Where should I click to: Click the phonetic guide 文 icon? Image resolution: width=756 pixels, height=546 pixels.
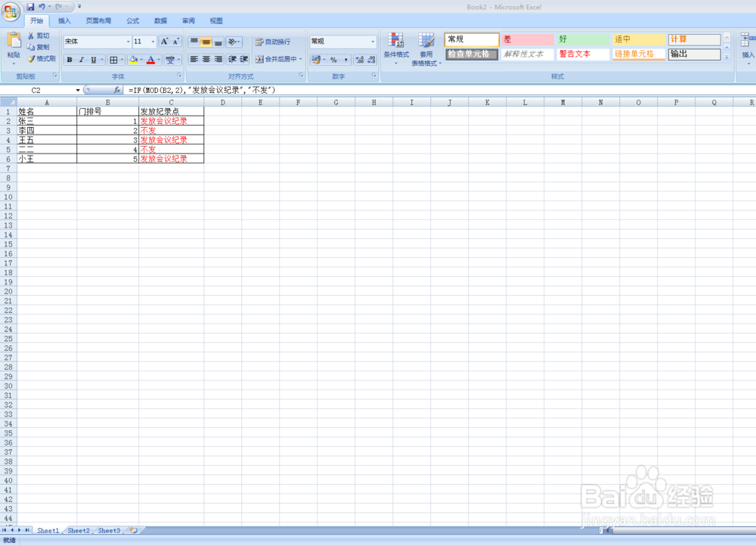pyautogui.click(x=170, y=60)
